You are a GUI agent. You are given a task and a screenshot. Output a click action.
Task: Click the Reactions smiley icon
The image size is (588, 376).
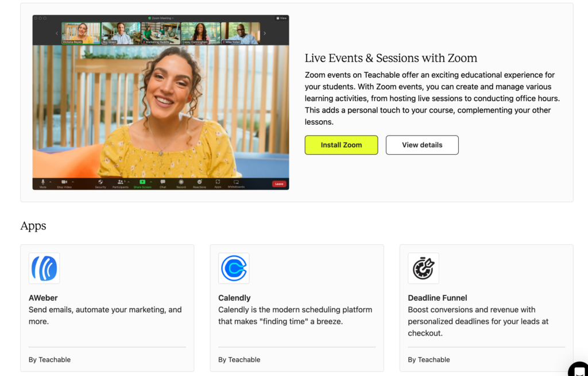(x=199, y=182)
